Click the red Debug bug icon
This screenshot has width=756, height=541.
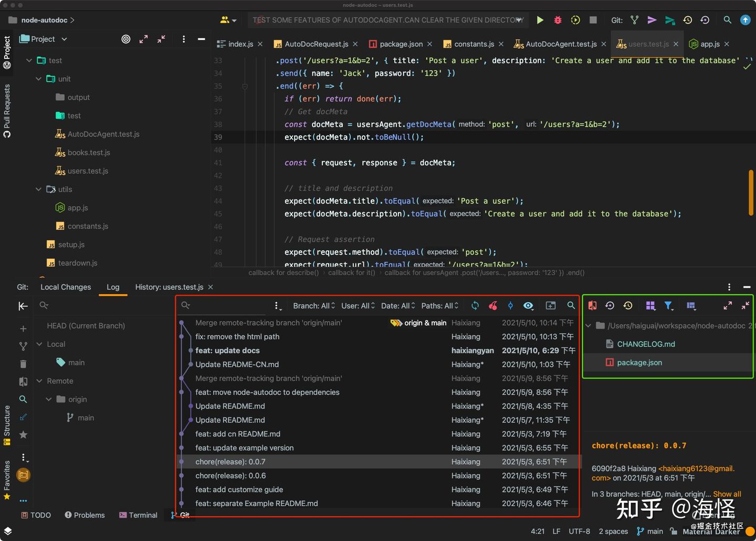(x=558, y=20)
